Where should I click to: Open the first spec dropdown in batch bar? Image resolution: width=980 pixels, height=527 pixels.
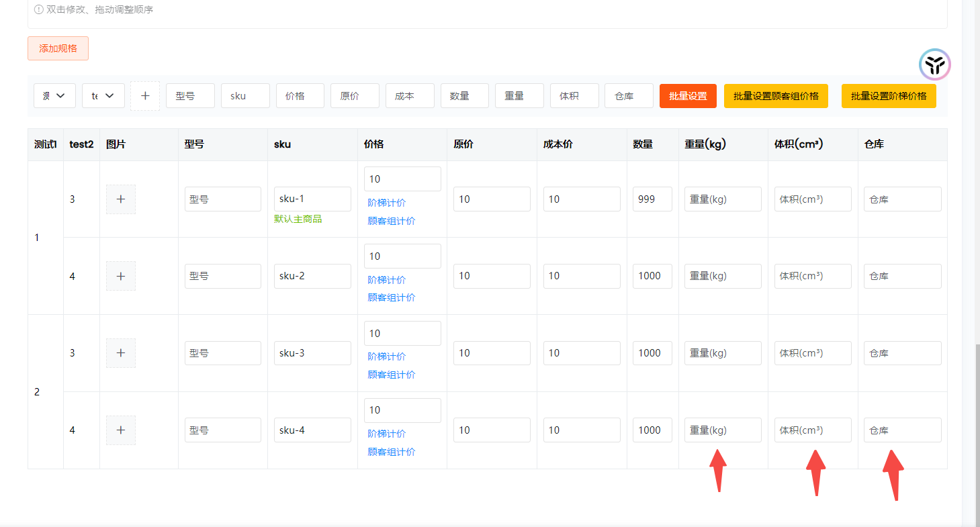click(54, 96)
